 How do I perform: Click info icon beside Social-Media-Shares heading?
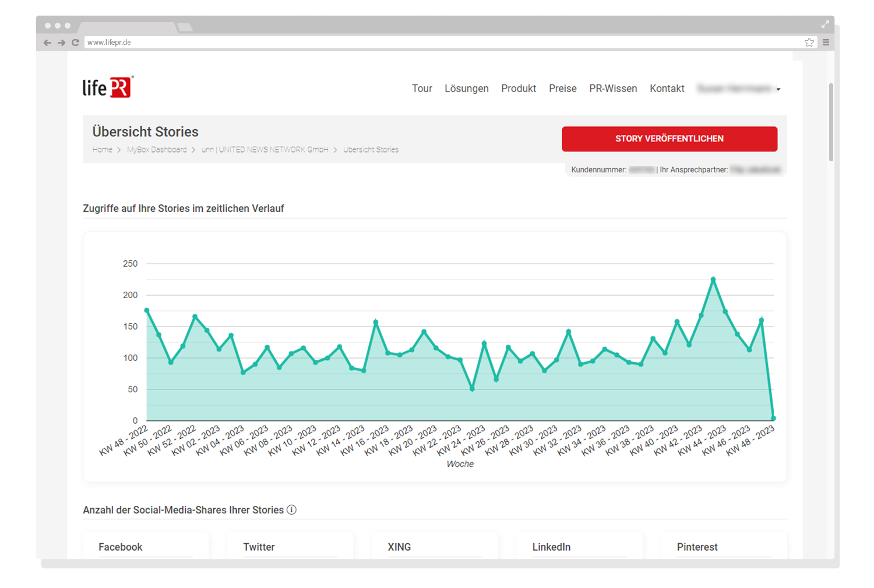(292, 510)
